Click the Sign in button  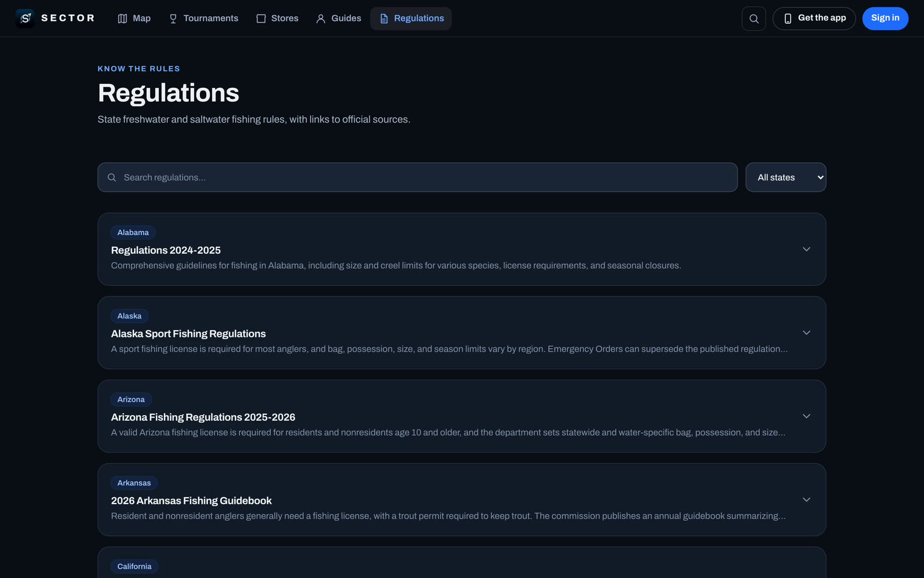tap(885, 18)
